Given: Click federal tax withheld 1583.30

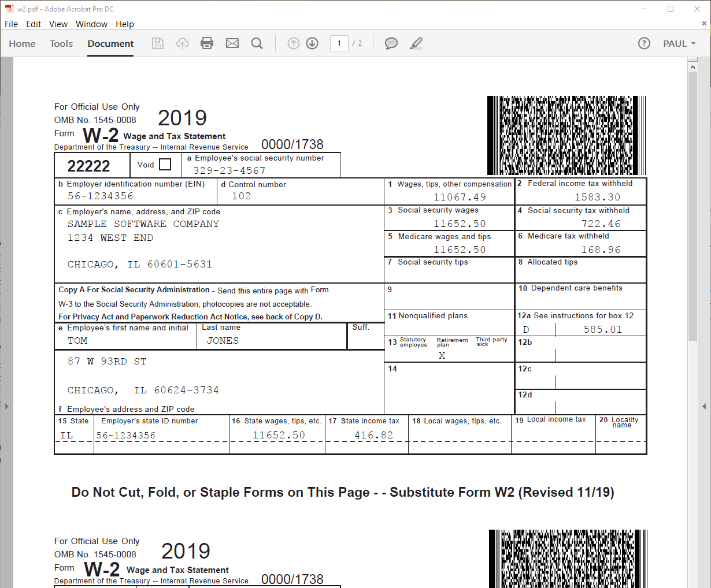Looking at the screenshot, I should tap(597, 197).
